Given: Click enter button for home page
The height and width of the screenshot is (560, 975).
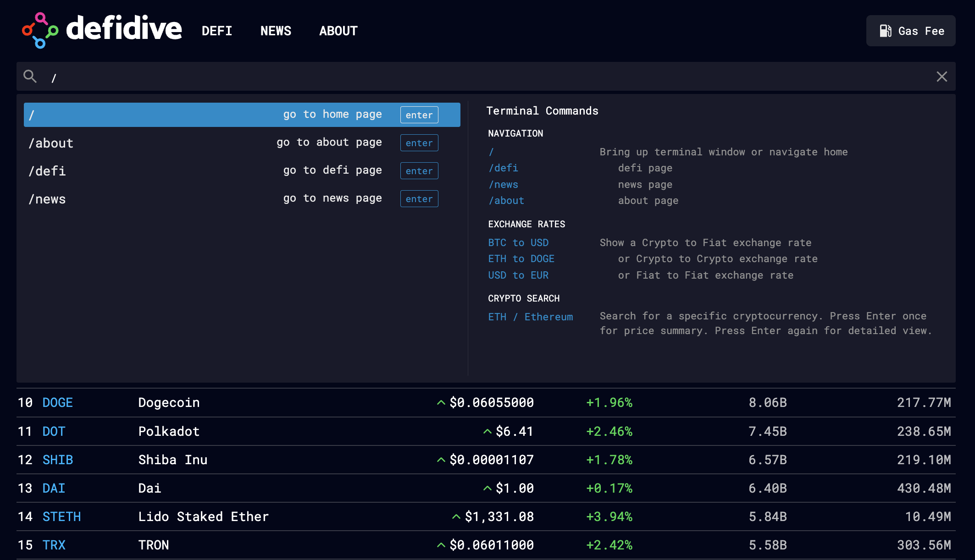Looking at the screenshot, I should [419, 115].
